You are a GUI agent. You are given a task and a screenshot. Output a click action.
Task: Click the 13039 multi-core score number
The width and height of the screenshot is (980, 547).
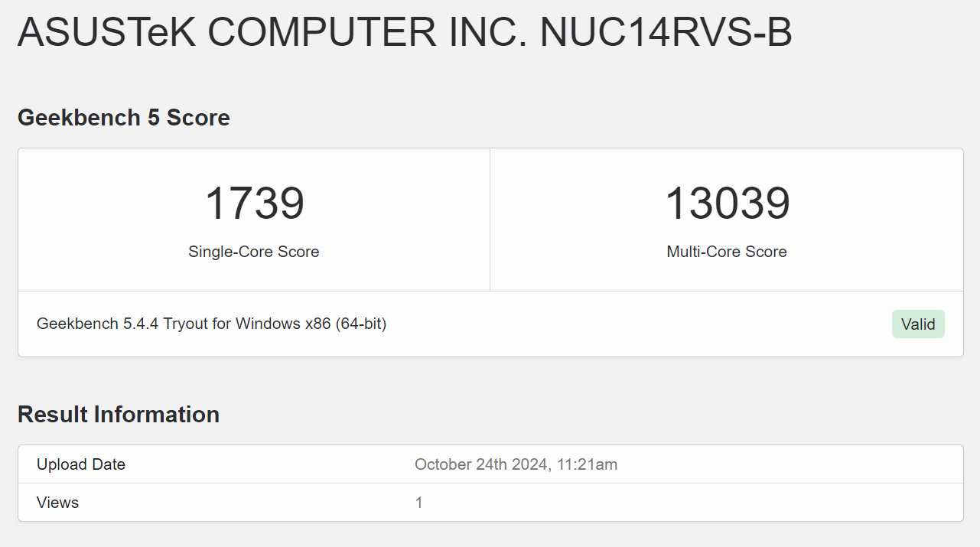click(727, 203)
